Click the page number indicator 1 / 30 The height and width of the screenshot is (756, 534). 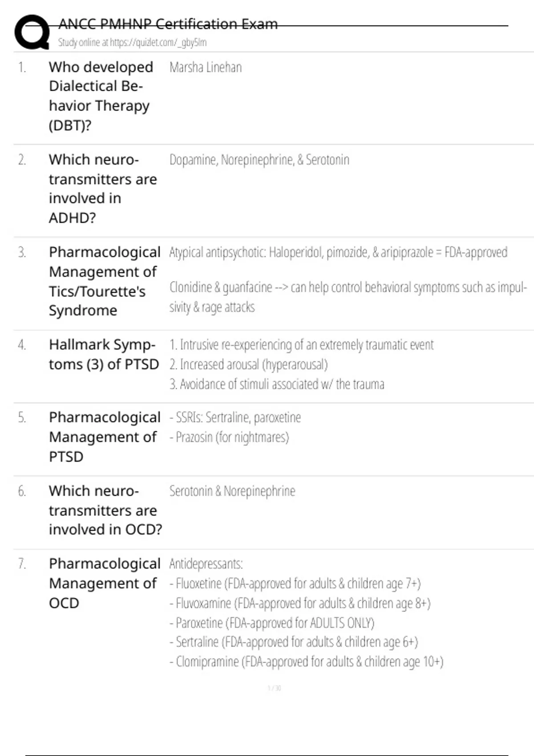point(274,688)
